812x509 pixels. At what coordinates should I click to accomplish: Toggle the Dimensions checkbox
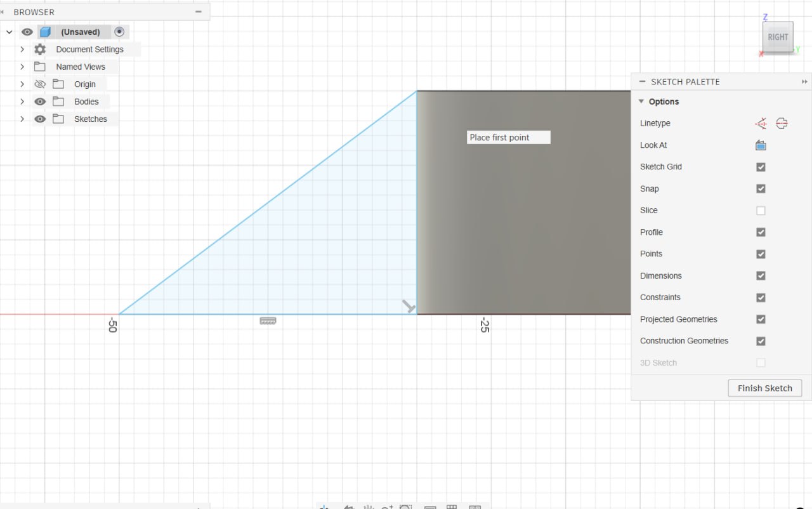pos(761,276)
